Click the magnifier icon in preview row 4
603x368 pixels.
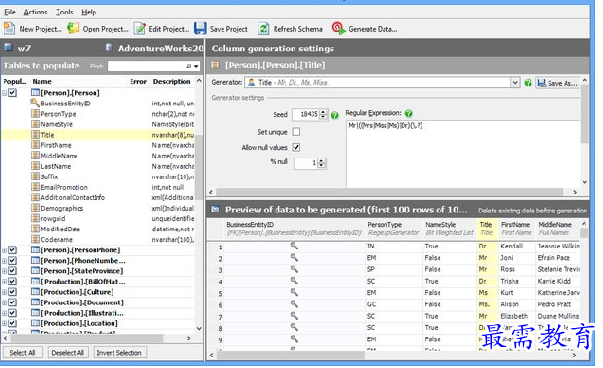[294, 281]
